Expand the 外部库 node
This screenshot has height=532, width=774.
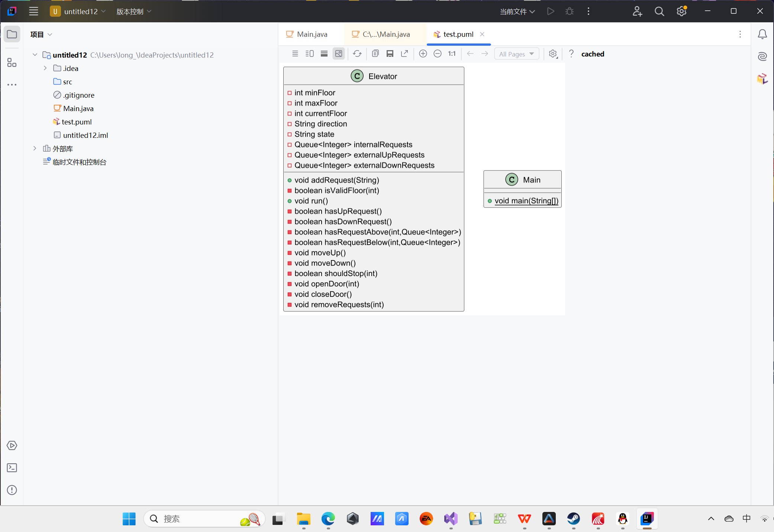[35, 149]
